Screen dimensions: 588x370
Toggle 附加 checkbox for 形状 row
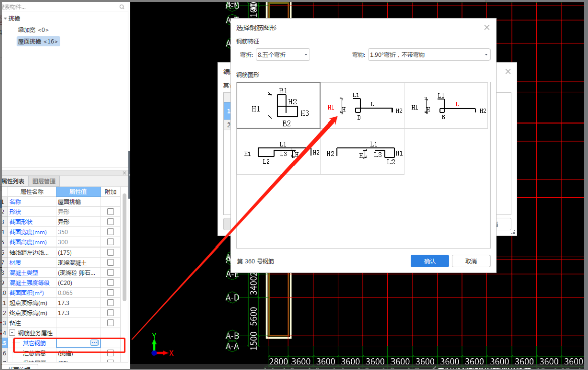coord(110,211)
